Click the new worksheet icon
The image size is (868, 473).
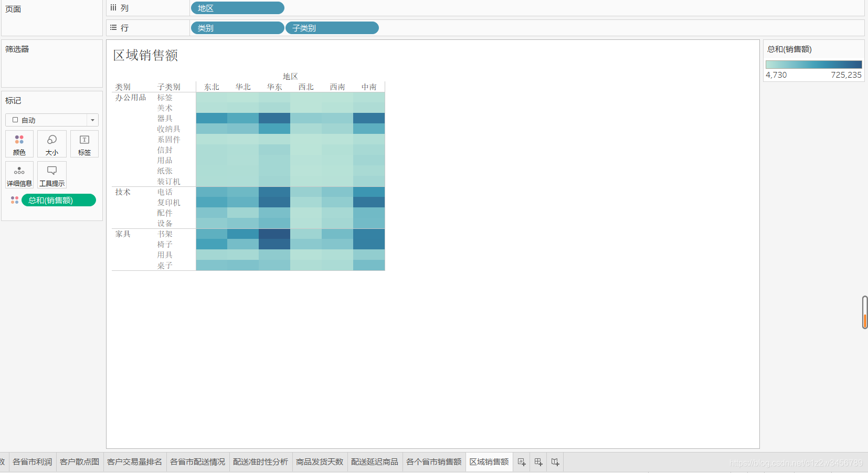pos(522,462)
